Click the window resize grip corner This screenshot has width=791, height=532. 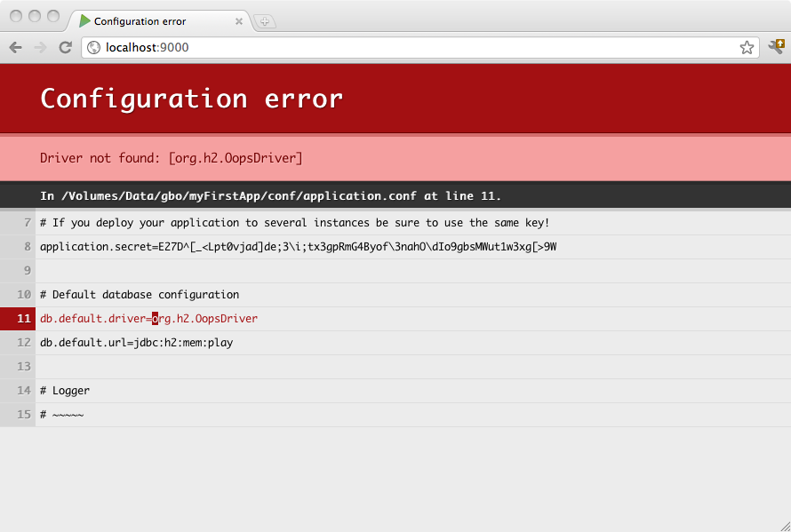tap(784, 525)
